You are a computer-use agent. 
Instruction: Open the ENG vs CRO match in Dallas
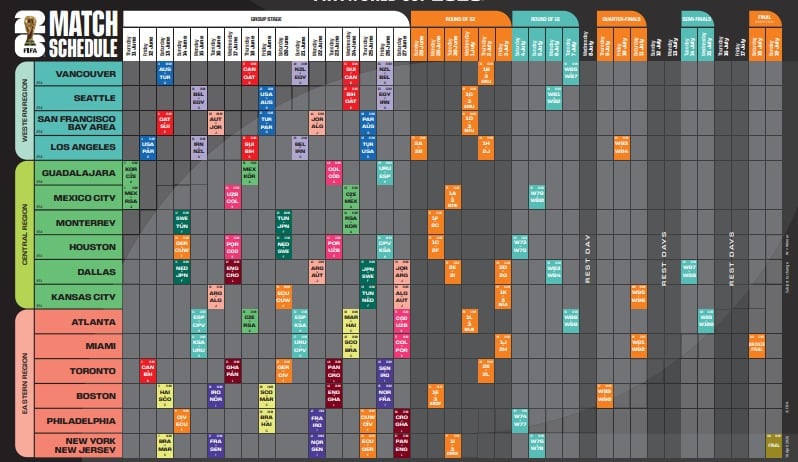(233, 272)
